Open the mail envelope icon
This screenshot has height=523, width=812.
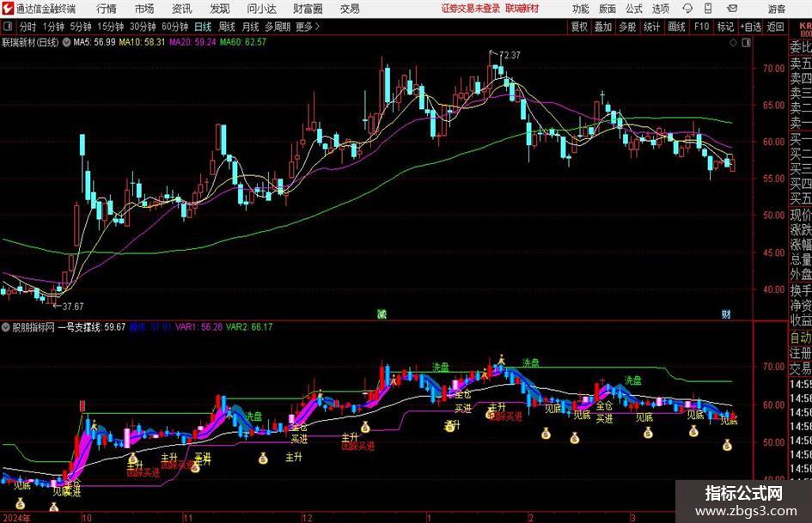[732, 9]
